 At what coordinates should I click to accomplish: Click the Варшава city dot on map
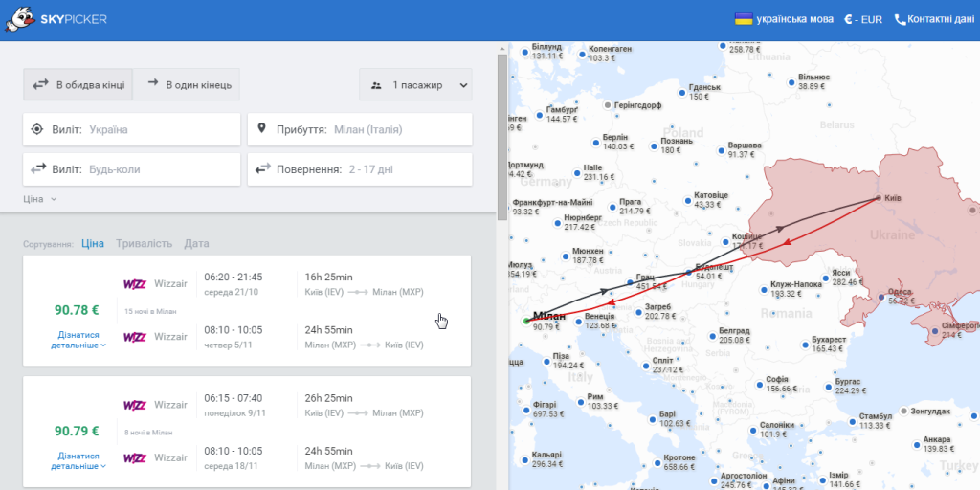pos(722,150)
